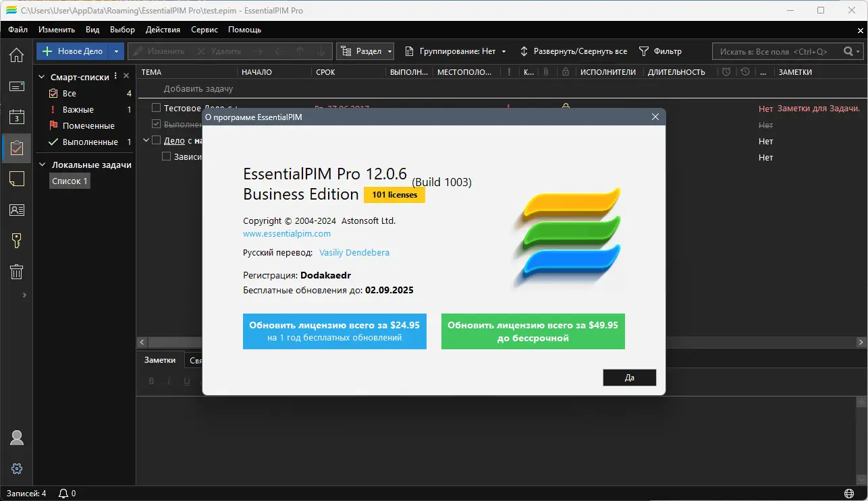
Task: Tick checkbox of Зависи... subtask
Action: pyautogui.click(x=167, y=156)
